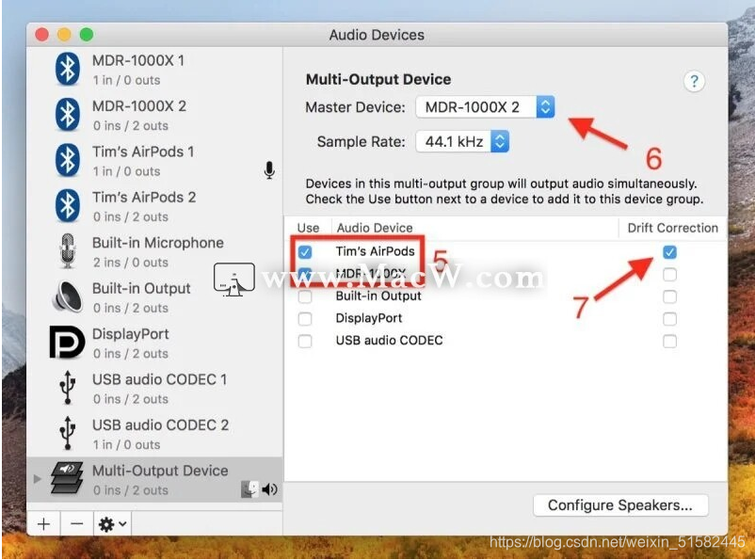
Task: Expand the Multi-Output Device disclosure triangle
Action: (37, 479)
